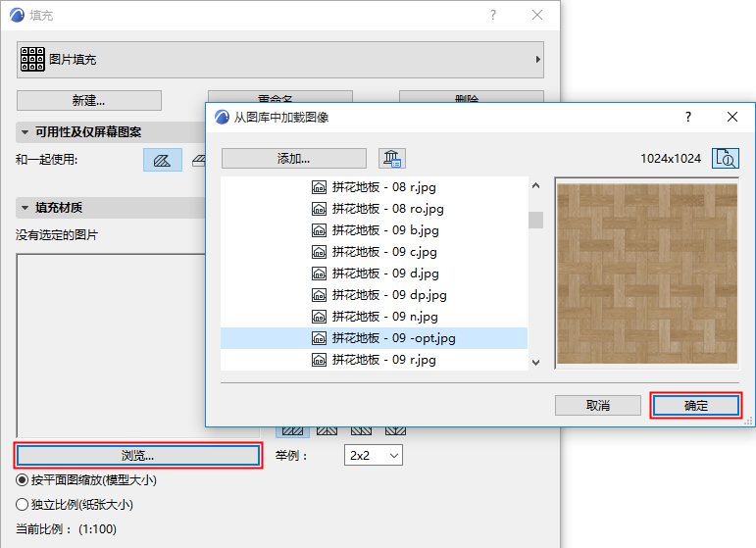Screen dimensions: 756x548
Task: Click the 新建... button
Action: point(89,100)
